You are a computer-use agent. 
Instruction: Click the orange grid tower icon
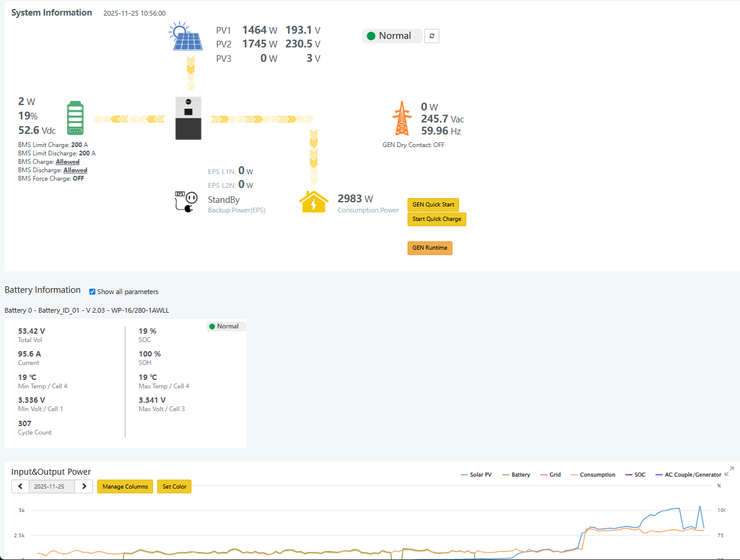point(402,118)
